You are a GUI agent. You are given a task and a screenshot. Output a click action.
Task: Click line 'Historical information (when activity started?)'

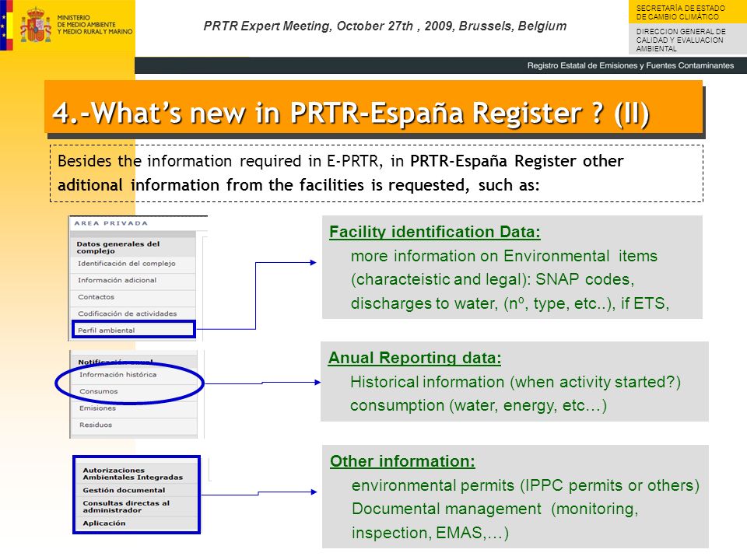pos(515,382)
